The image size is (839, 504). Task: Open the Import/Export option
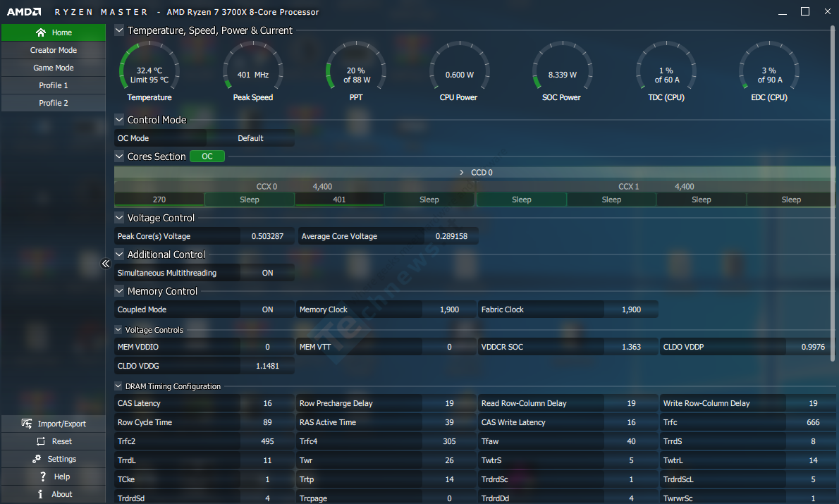pos(54,424)
